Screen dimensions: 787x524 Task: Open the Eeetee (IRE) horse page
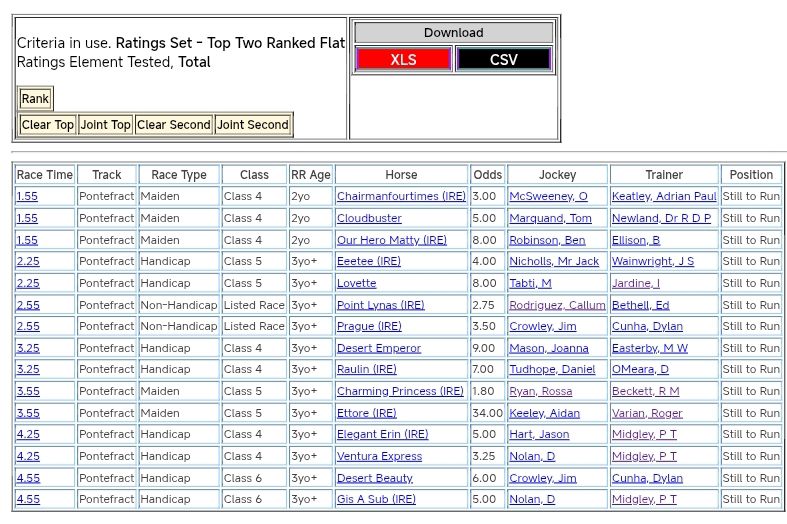369,262
